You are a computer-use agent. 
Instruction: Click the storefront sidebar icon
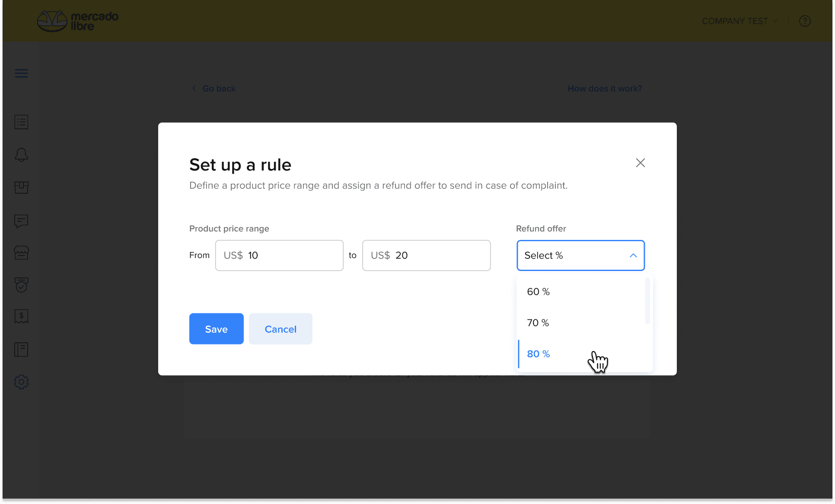[x=21, y=252]
